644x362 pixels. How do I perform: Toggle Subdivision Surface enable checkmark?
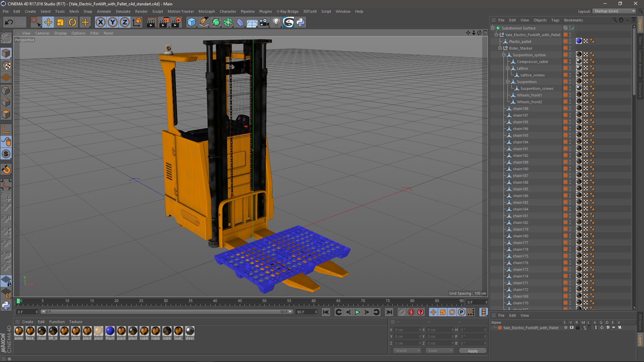click(573, 28)
